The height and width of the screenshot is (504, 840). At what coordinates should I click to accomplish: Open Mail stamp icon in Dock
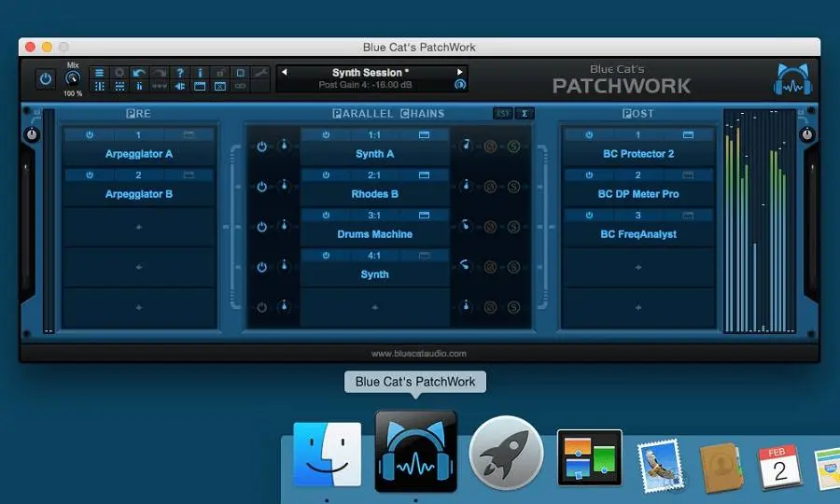661,466
